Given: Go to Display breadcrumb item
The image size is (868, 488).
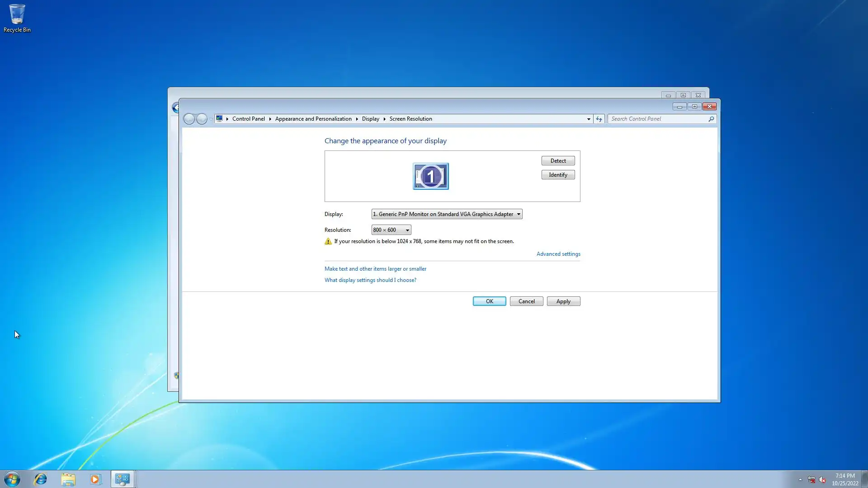Looking at the screenshot, I should click(x=370, y=119).
